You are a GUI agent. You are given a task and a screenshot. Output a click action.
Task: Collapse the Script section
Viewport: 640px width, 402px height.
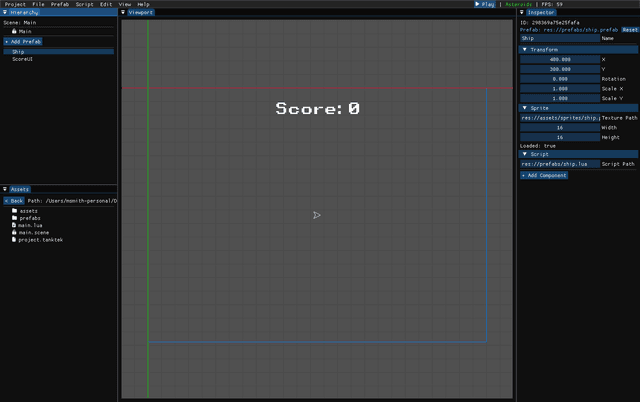[525, 154]
